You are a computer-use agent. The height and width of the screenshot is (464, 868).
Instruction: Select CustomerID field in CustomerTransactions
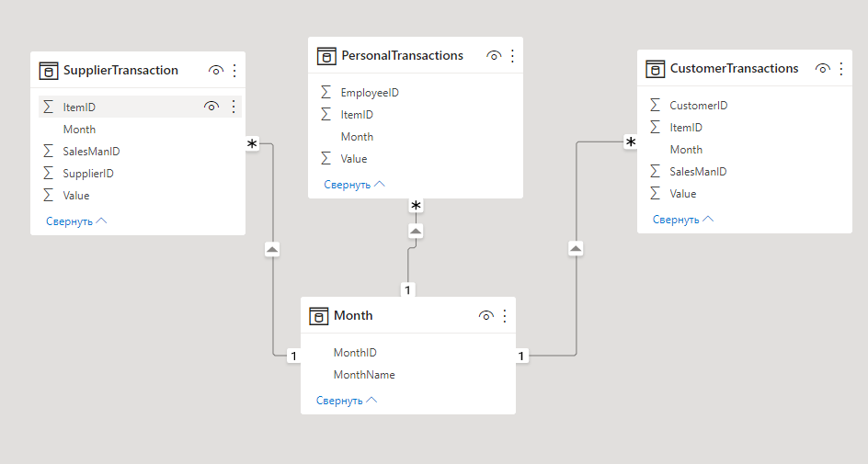(x=699, y=106)
